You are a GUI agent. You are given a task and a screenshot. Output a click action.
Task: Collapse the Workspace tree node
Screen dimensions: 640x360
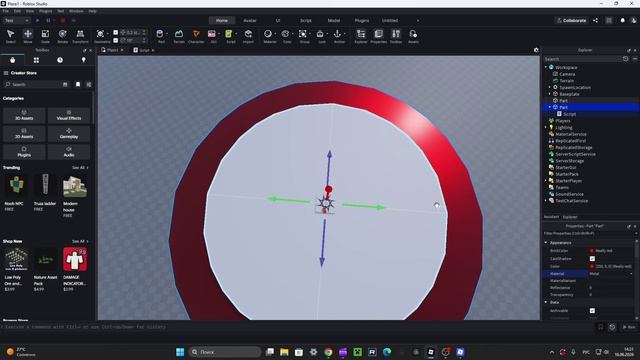pyautogui.click(x=546, y=67)
